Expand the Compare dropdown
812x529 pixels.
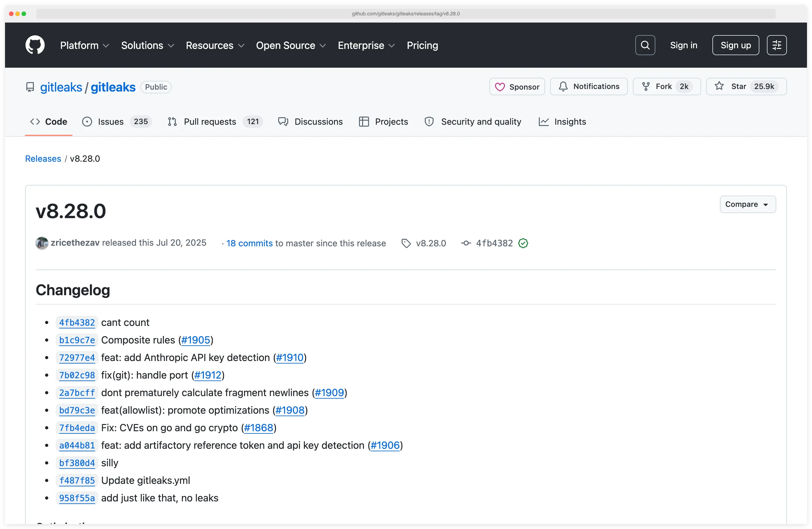point(747,204)
